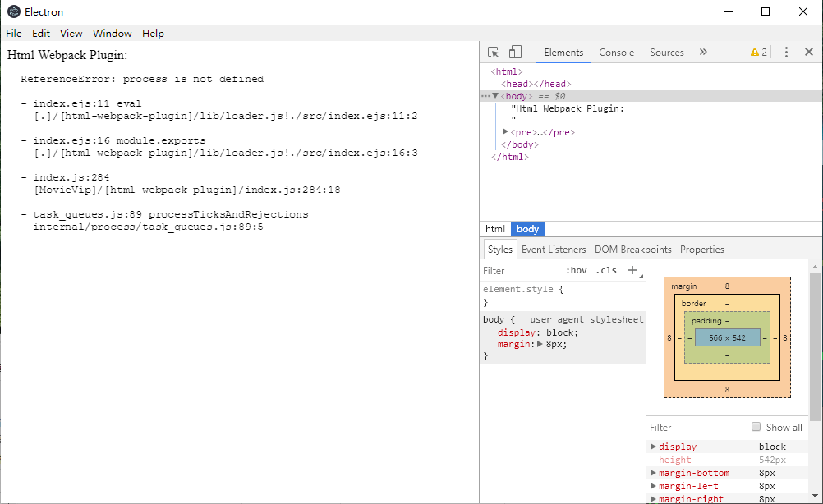Expand the pre element node

[505, 131]
